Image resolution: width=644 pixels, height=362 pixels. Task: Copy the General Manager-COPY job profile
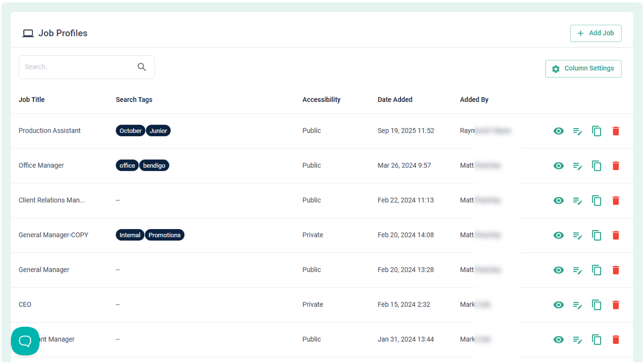click(x=597, y=235)
